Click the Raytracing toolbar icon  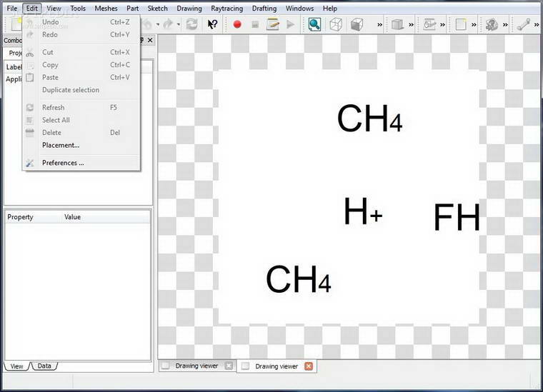492,24
